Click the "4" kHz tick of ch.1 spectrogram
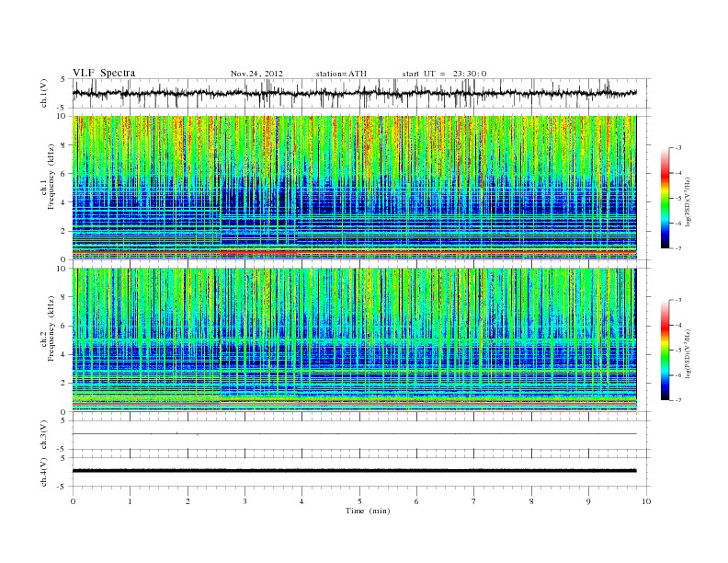The height and width of the screenshot is (563, 728). pos(64,202)
